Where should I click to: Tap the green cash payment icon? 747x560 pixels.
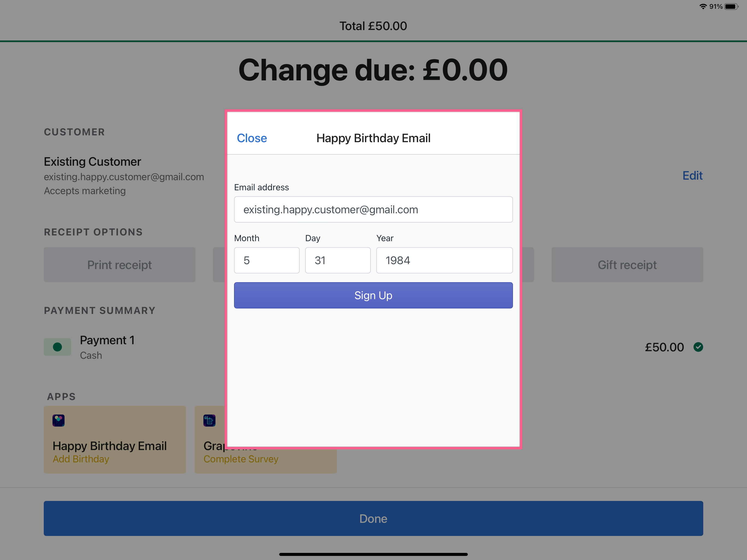pyautogui.click(x=57, y=347)
